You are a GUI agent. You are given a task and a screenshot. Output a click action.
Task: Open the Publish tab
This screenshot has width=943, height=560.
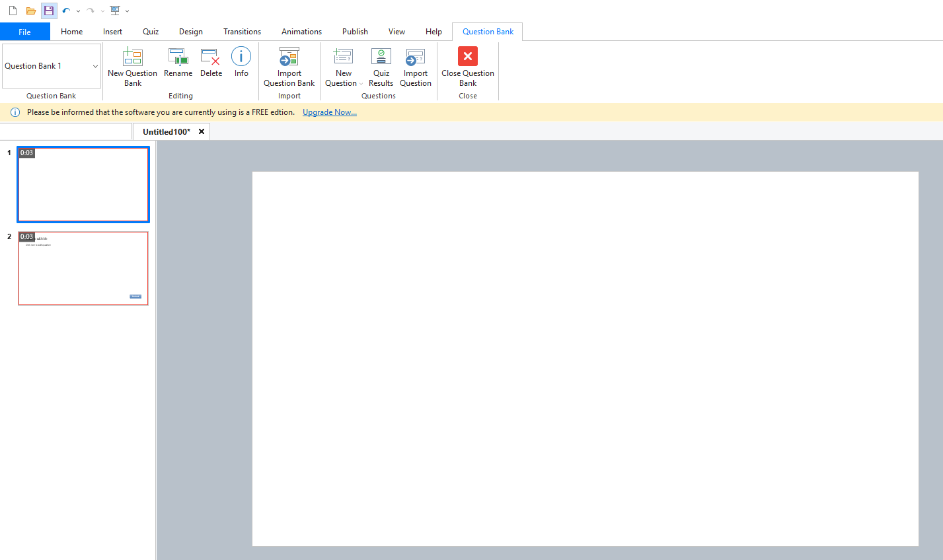(355, 32)
